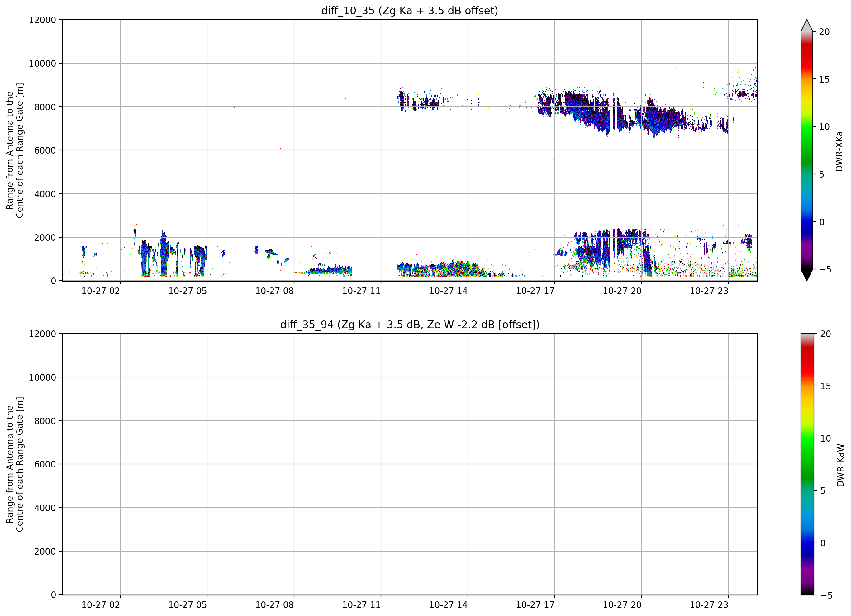Click the '15' tick on the DWR-KaW colorbar
The image size is (851, 616).
click(x=825, y=386)
